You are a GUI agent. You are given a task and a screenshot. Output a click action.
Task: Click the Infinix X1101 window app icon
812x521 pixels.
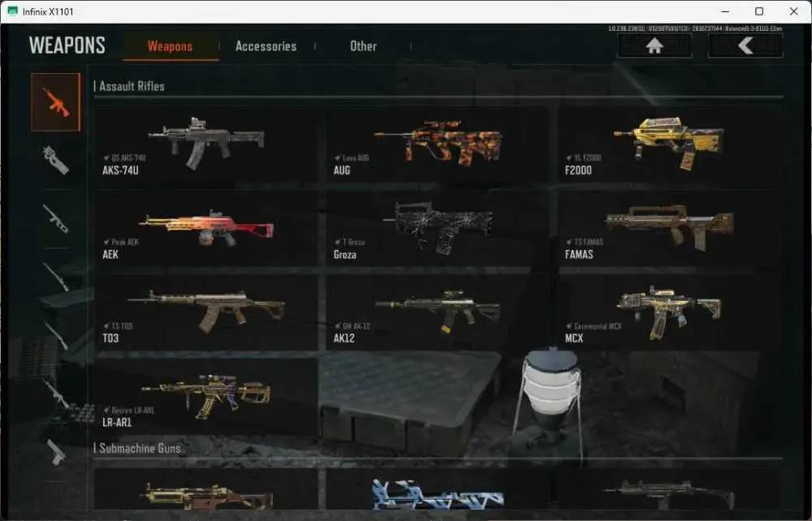(x=12, y=11)
